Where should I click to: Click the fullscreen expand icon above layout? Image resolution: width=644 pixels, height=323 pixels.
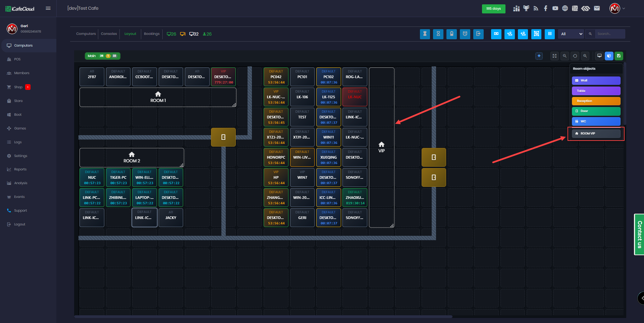coord(554,56)
